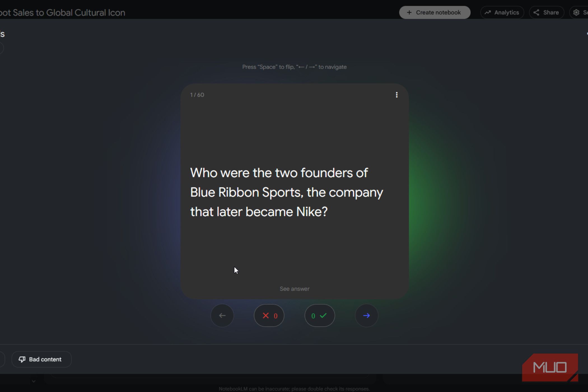The image size is (588, 392).
Task: Click the small chevron at the bottom left
Action: click(34, 381)
